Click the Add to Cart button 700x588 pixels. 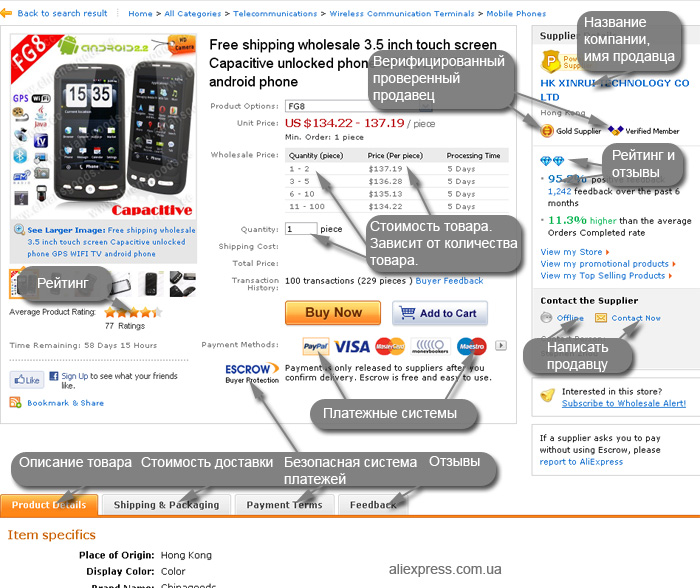point(440,313)
